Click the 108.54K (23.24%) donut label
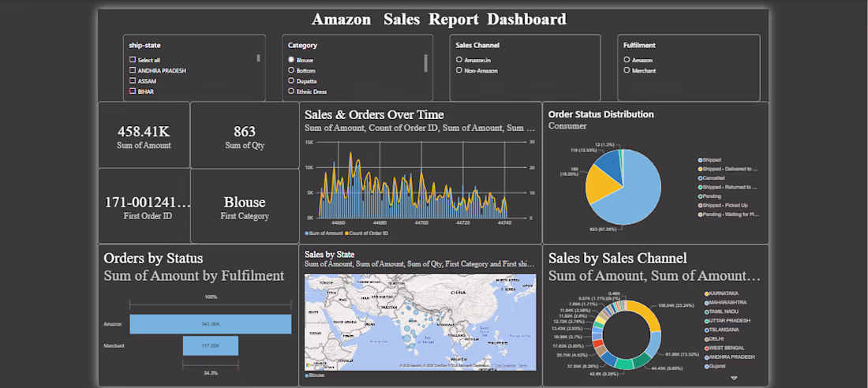Viewport: 868px width, 388px height. (x=676, y=305)
